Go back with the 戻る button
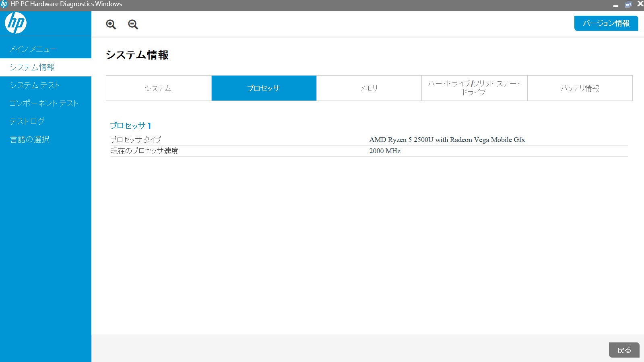Screen dimensions: 644x362 click(624, 350)
